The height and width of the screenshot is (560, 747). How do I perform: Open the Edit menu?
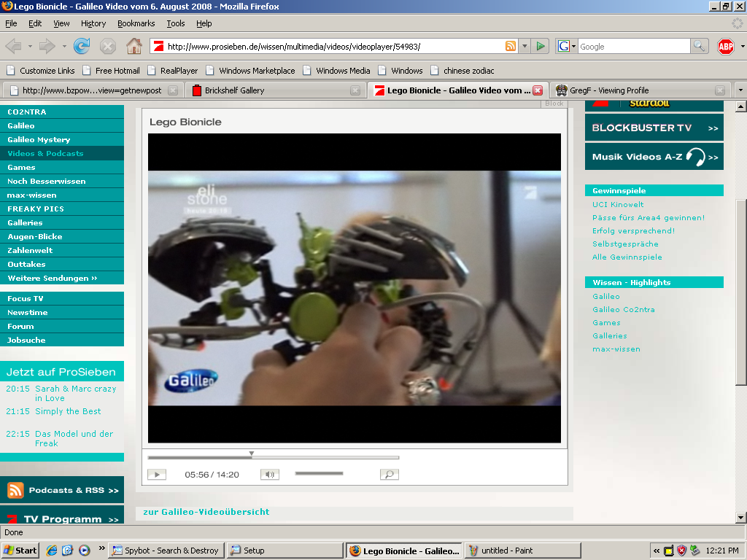[x=35, y=23]
